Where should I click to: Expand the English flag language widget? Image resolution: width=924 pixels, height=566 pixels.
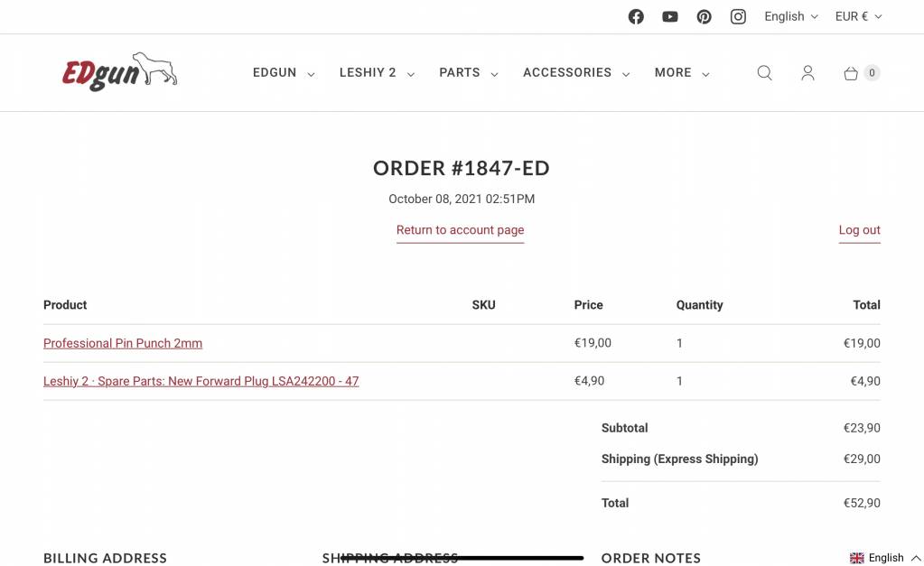pyautogui.click(x=885, y=557)
